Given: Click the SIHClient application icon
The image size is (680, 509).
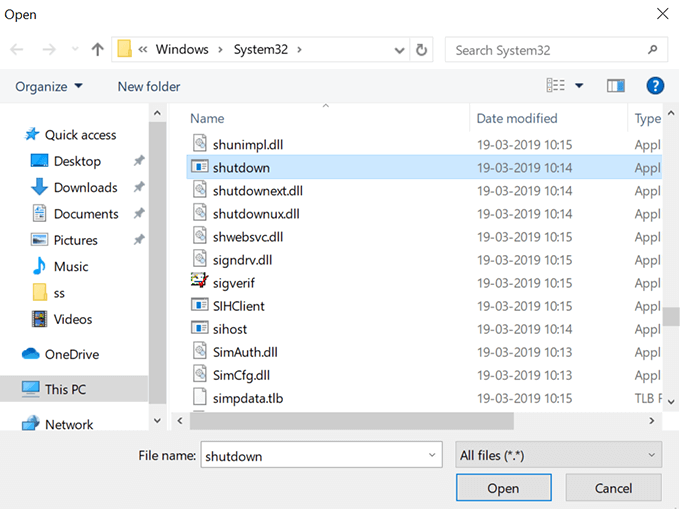Looking at the screenshot, I should pos(199,304).
